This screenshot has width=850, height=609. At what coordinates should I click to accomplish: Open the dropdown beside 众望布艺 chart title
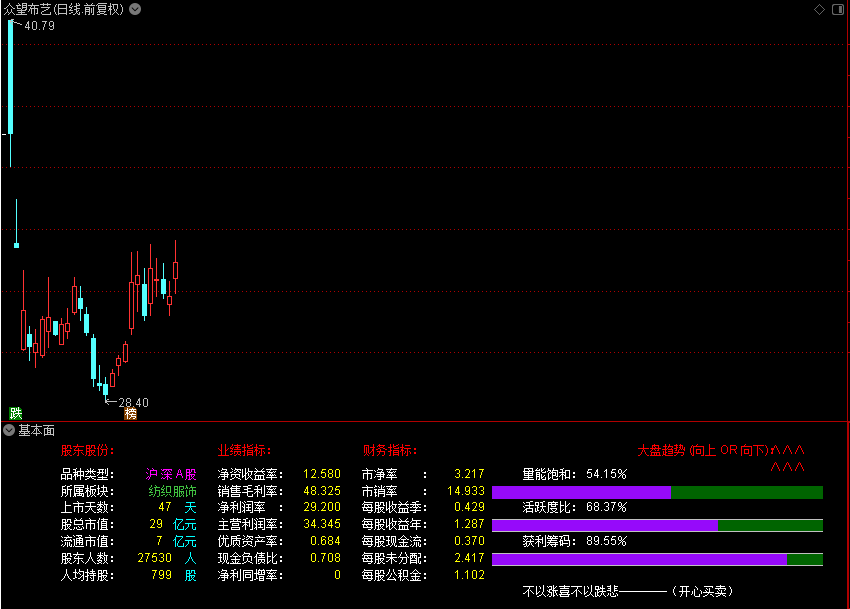(x=135, y=9)
